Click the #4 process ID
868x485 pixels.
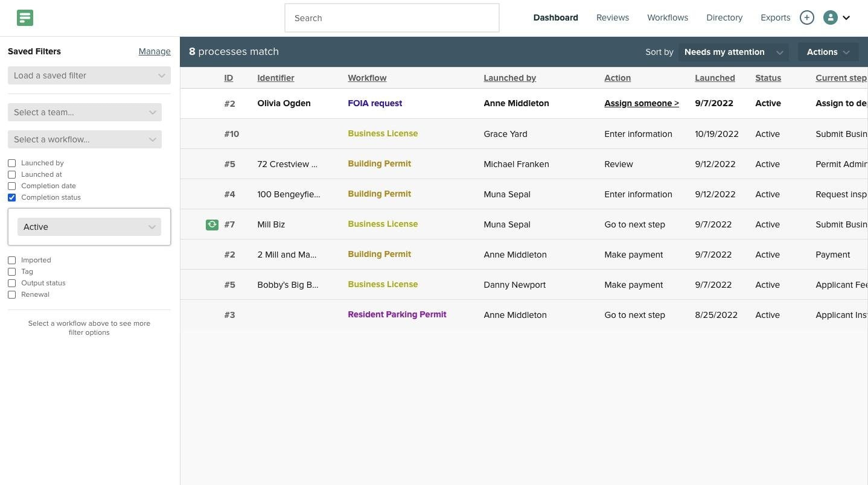coord(229,194)
